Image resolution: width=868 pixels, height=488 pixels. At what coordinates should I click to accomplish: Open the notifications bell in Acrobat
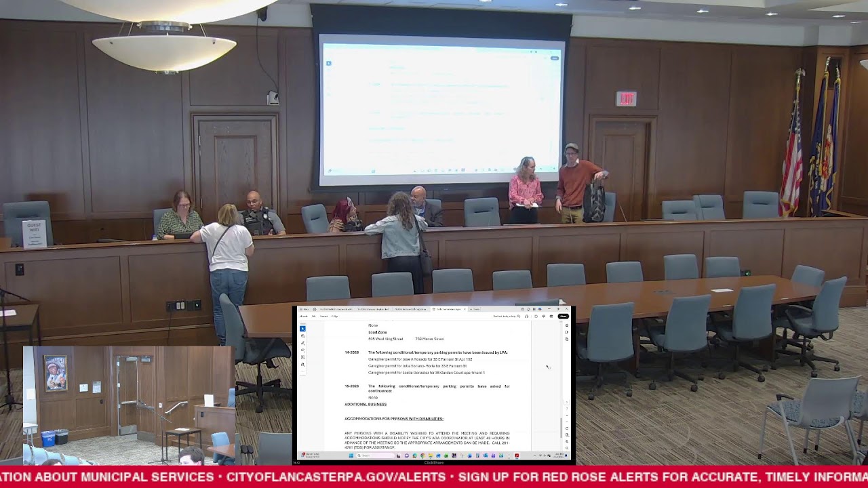click(x=528, y=309)
